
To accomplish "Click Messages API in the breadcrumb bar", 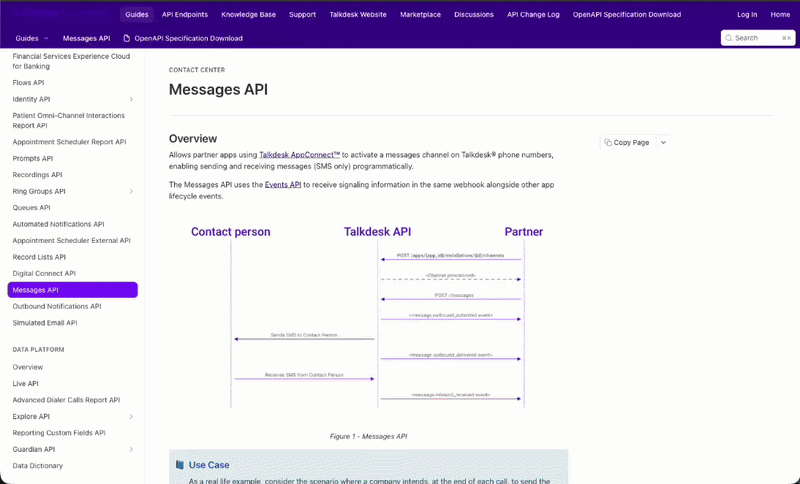I will [x=86, y=38].
